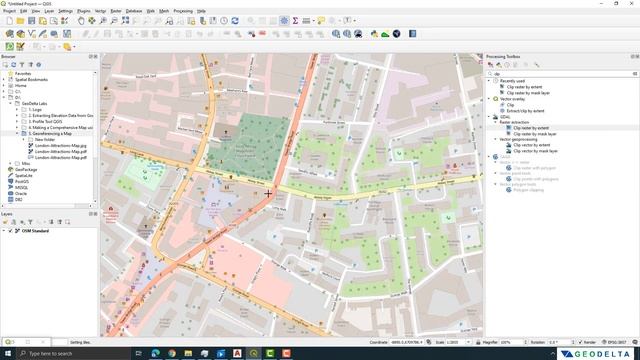Expand the '1. Logo' folder
This screenshot has height=360, width=640.
tap(17, 110)
